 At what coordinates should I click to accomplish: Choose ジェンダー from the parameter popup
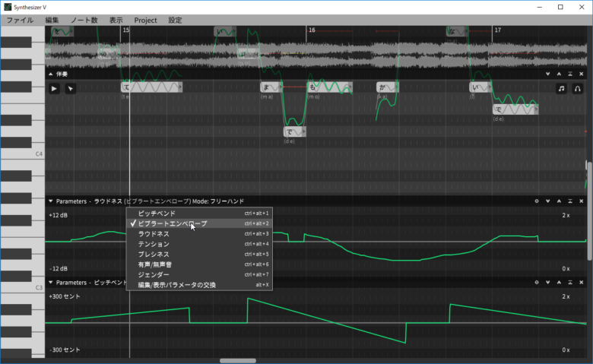click(x=199, y=274)
